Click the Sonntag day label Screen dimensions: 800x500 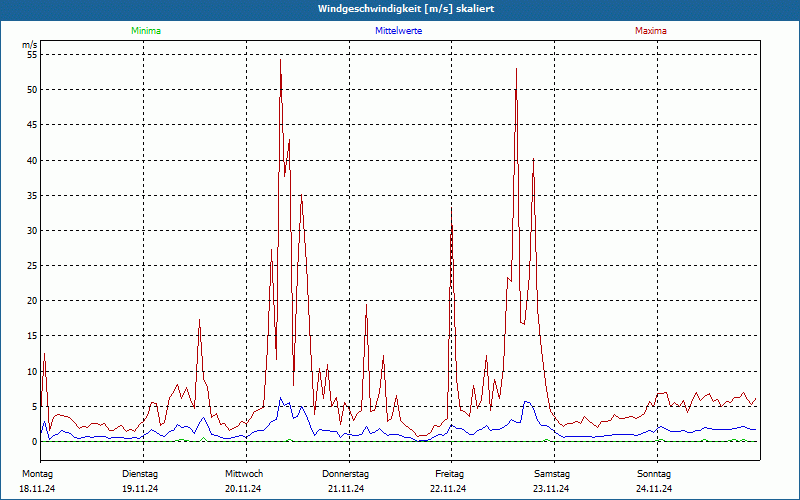[x=654, y=474]
